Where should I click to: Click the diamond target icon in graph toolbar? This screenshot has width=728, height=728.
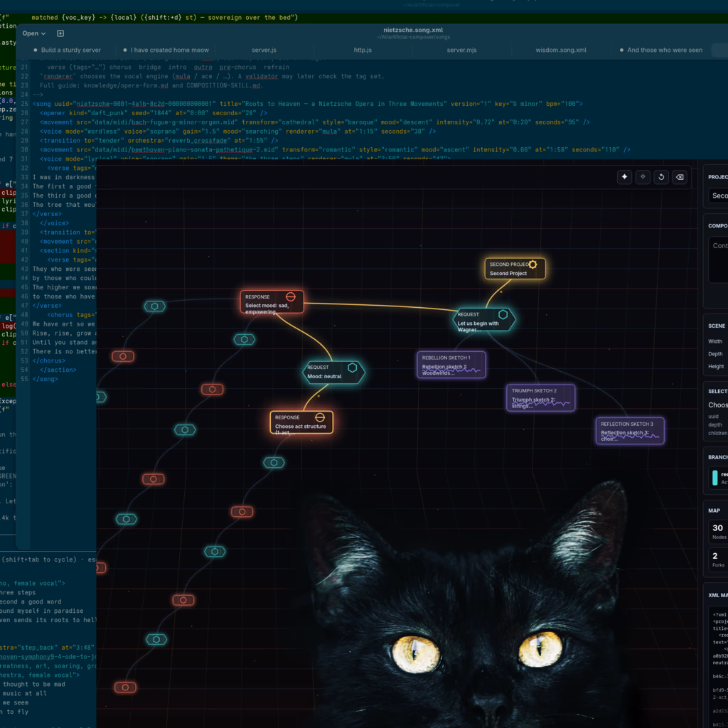click(x=643, y=177)
